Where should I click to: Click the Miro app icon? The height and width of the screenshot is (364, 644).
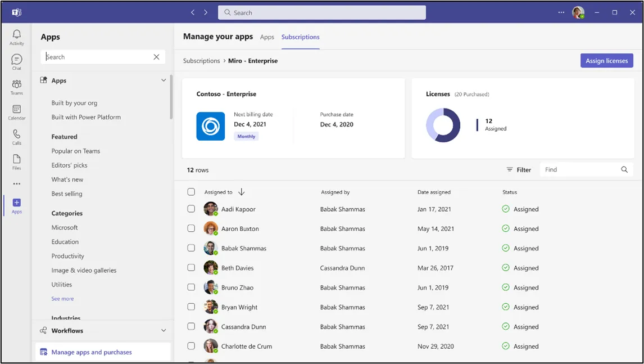[x=210, y=126]
